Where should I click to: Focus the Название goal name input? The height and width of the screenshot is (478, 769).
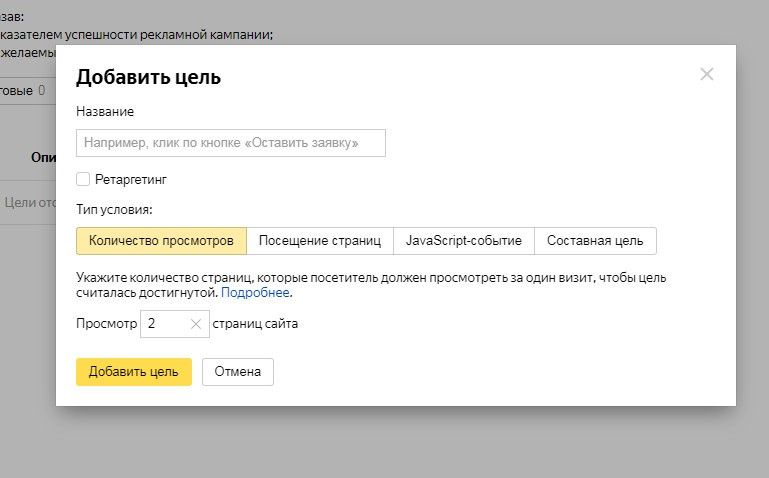point(230,143)
